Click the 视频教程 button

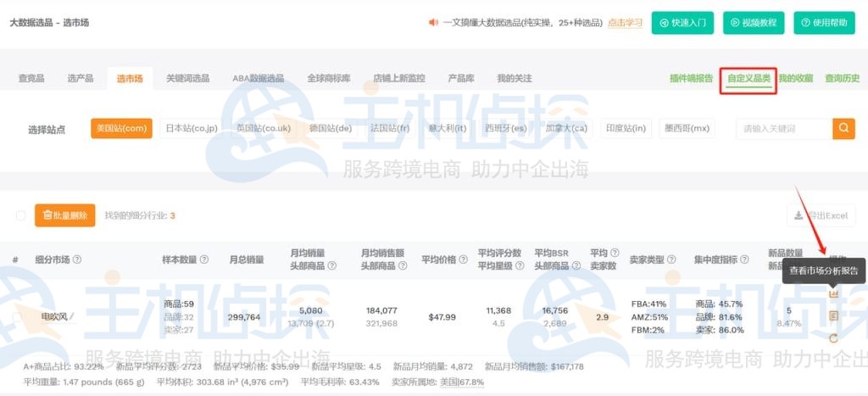point(754,23)
